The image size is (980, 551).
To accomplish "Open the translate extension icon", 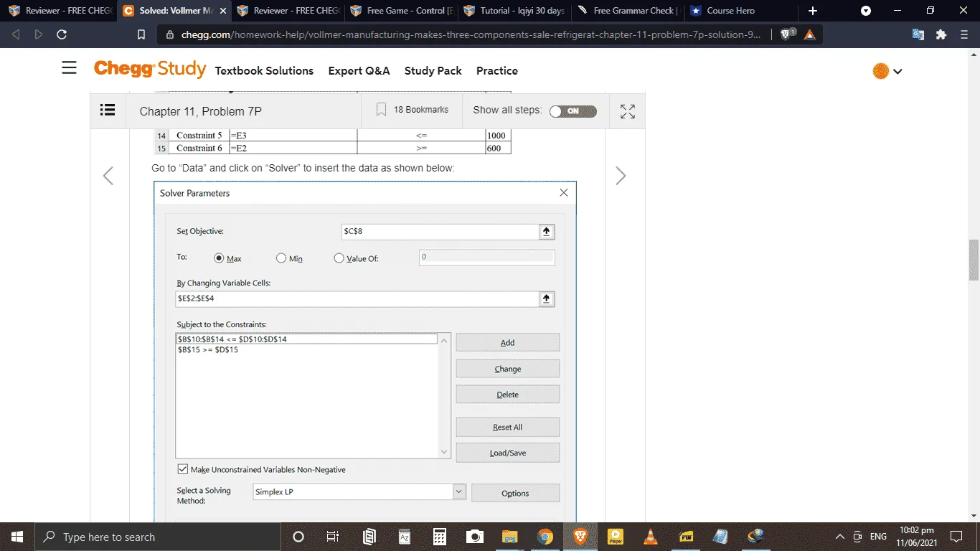I will pos(918,34).
